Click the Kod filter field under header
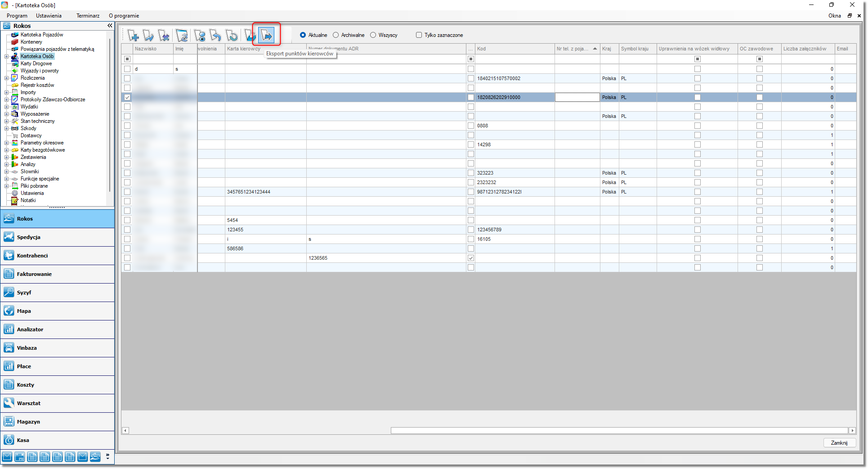Viewport: 868px width, 469px height. pyautogui.click(x=515, y=59)
